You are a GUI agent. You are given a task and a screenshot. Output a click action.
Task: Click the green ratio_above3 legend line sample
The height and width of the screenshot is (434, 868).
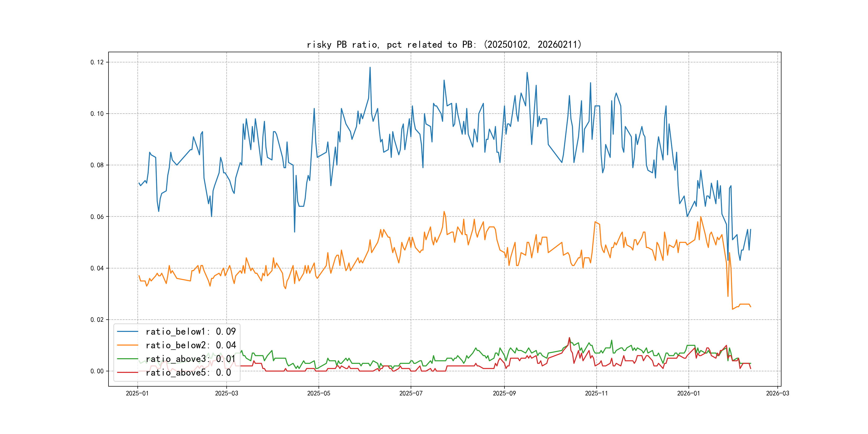127,359
